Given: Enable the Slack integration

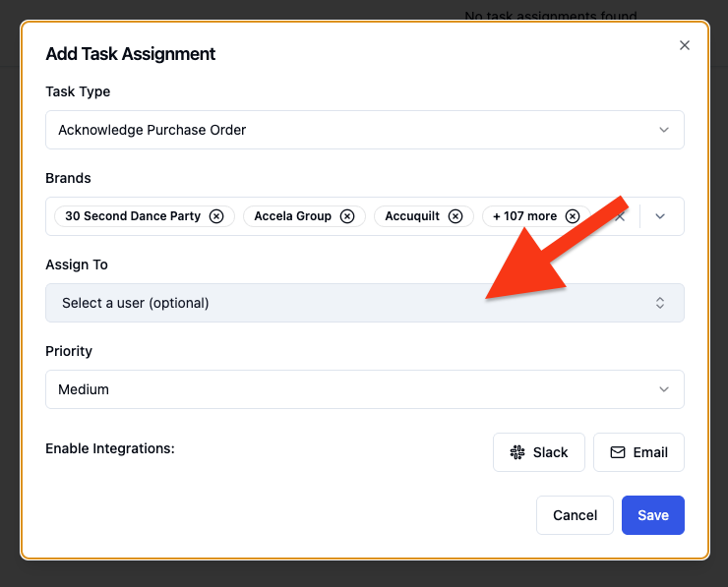Looking at the screenshot, I should [x=538, y=452].
